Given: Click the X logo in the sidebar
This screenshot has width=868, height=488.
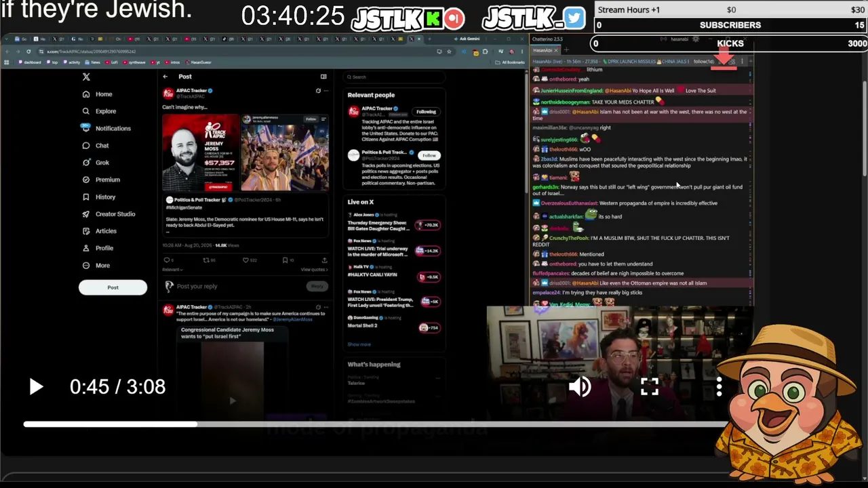Looking at the screenshot, I should pos(86,77).
